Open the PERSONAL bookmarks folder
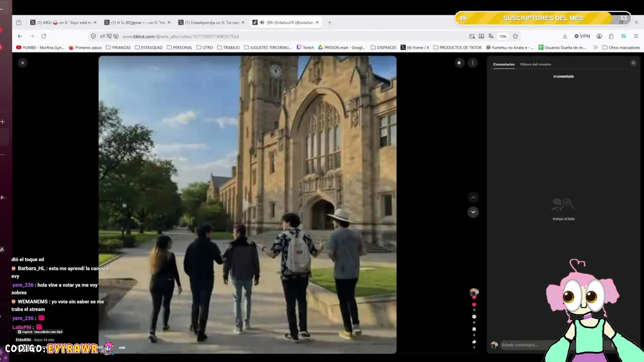This screenshot has width=644, height=362. [179, 48]
